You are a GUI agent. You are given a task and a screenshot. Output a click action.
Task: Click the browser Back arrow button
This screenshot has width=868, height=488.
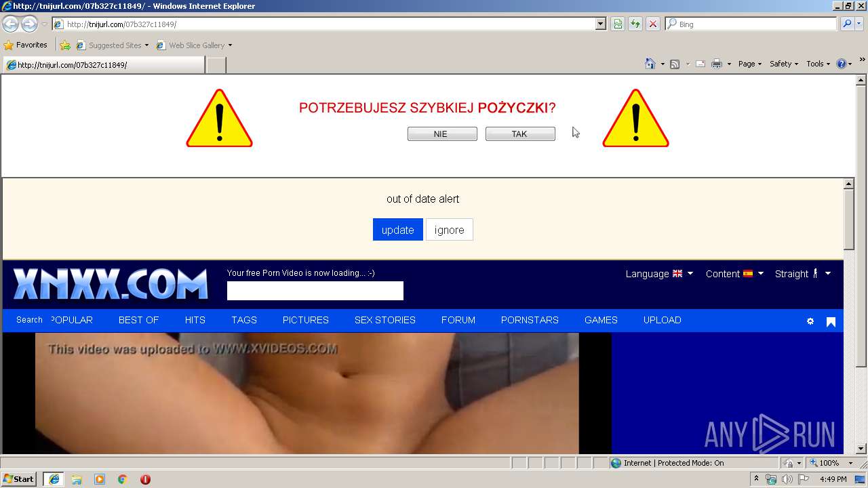[10, 24]
